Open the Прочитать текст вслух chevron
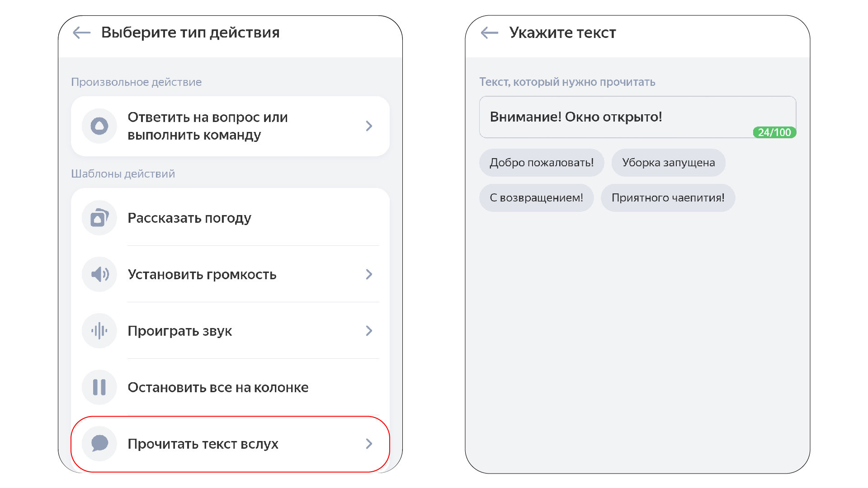Viewport: 868px width, 488px height. coord(369,444)
